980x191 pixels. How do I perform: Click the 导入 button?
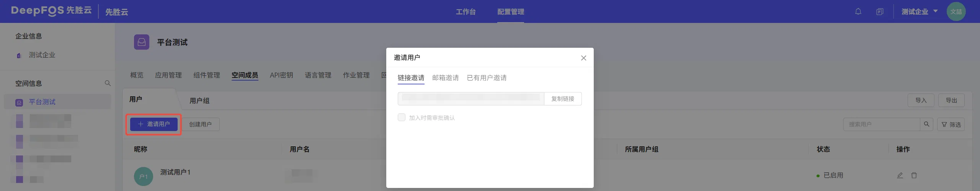coord(921,100)
